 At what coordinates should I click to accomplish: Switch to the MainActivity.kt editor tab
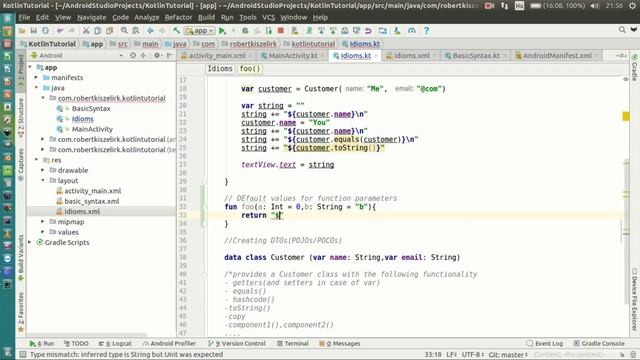[293, 56]
